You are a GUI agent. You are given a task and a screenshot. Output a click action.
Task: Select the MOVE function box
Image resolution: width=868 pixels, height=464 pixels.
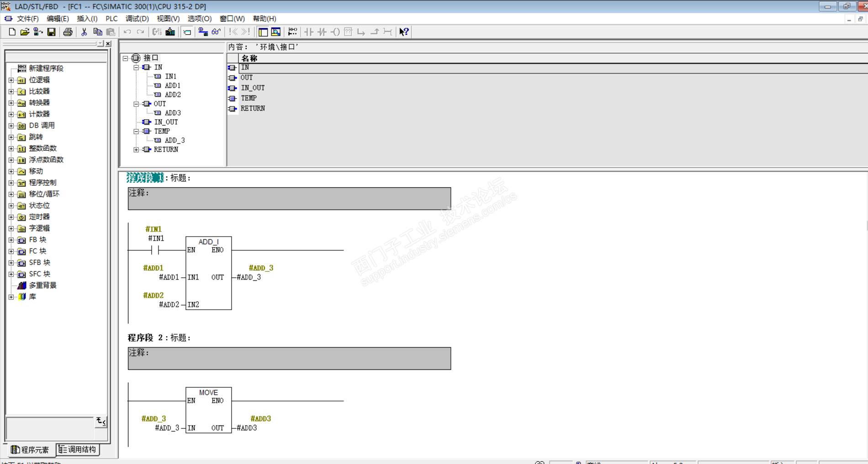tap(208, 410)
